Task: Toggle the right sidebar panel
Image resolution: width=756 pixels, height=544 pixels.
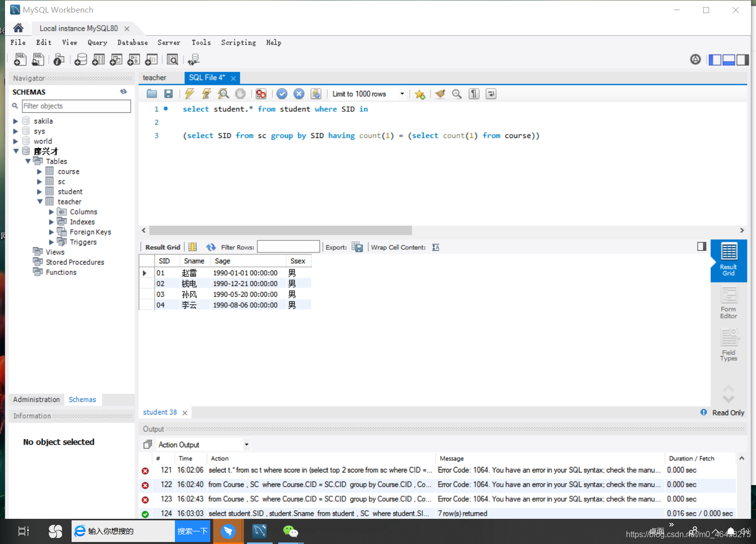Action: click(742, 60)
